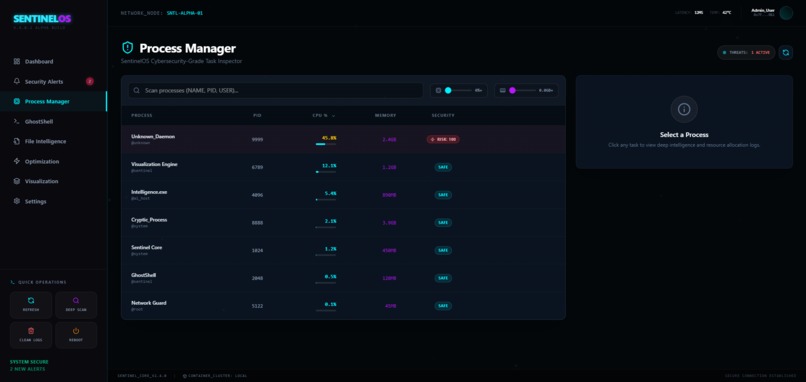Click the 45.8% CPU value

329,138
